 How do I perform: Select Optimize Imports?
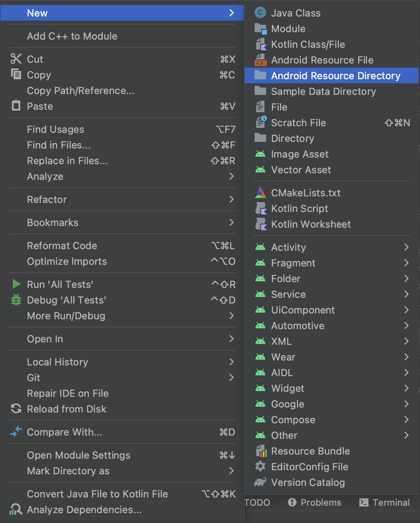coord(122,261)
